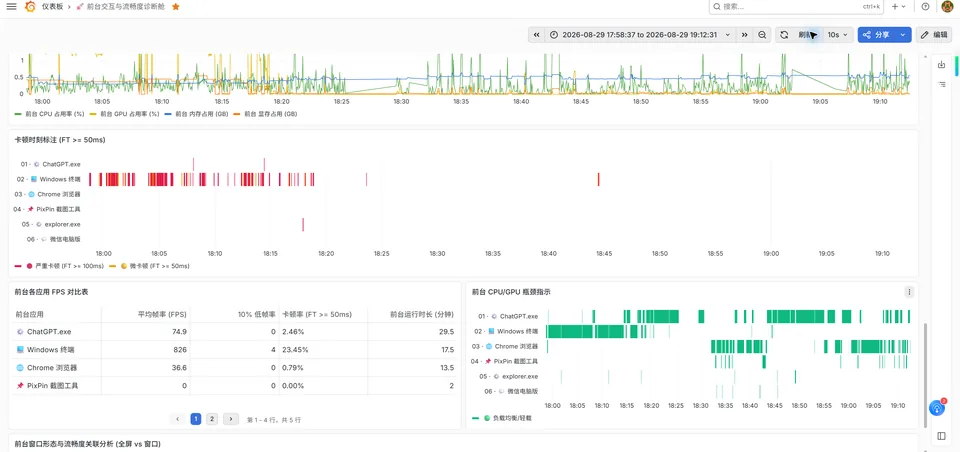The height and width of the screenshot is (452, 960).
Task: Click the 编辑 edit button
Action: click(x=934, y=35)
